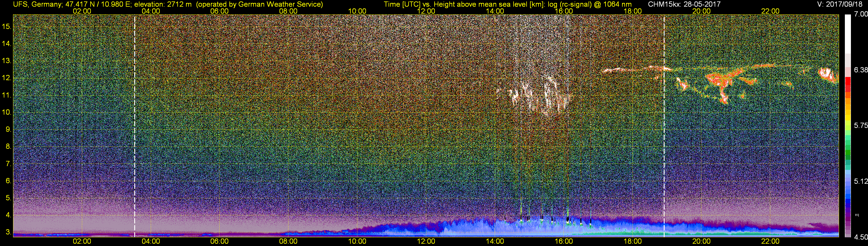
Task: Click the '10.' km height axis label
Action: click(x=6, y=112)
